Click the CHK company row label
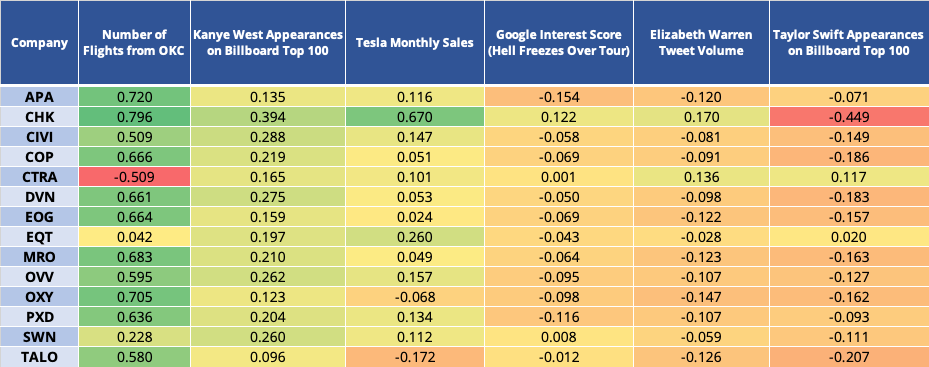The image size is (929, 367). (39, 117)
